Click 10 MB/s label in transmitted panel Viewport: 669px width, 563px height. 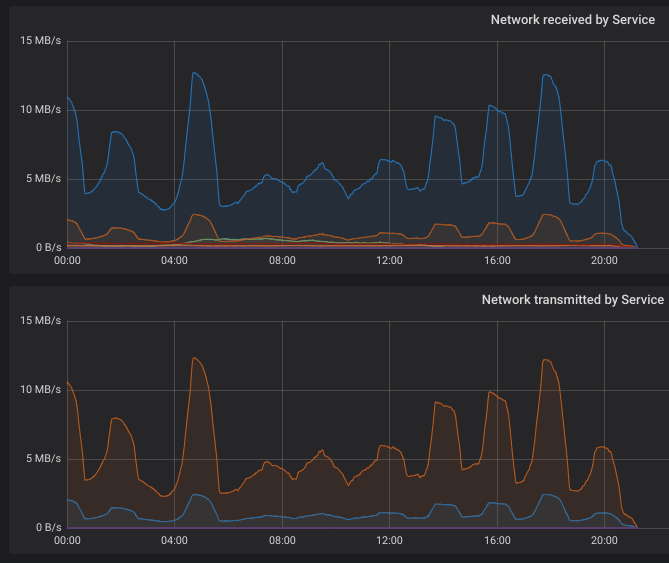[x=41, y=389]
